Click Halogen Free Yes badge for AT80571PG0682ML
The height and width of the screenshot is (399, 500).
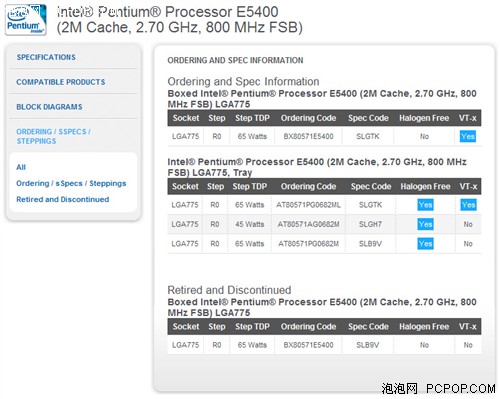click(425, 205)
